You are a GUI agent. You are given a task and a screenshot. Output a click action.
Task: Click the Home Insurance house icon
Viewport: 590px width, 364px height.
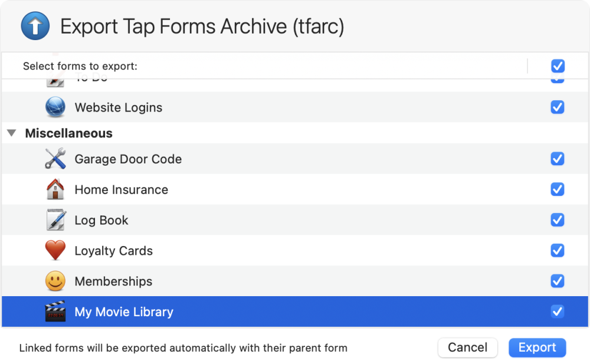coord(55,189)
